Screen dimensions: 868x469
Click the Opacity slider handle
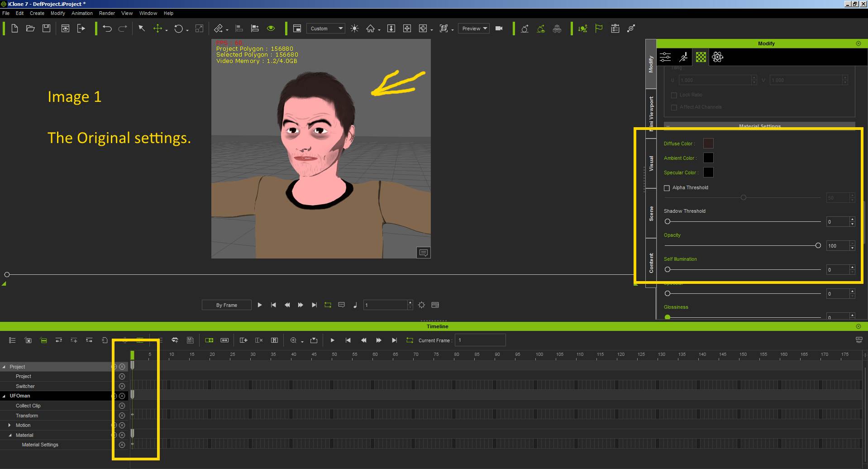pyautogui.click(x=818, y=245)
